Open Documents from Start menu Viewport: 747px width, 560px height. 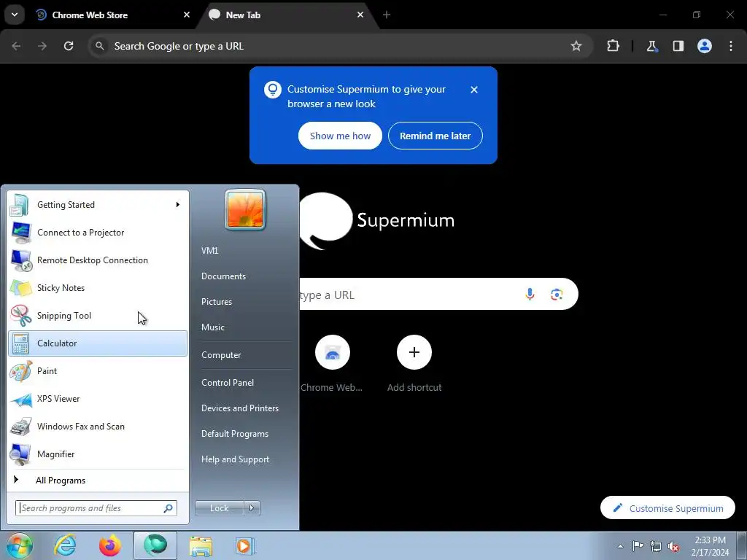coord(223,276)
